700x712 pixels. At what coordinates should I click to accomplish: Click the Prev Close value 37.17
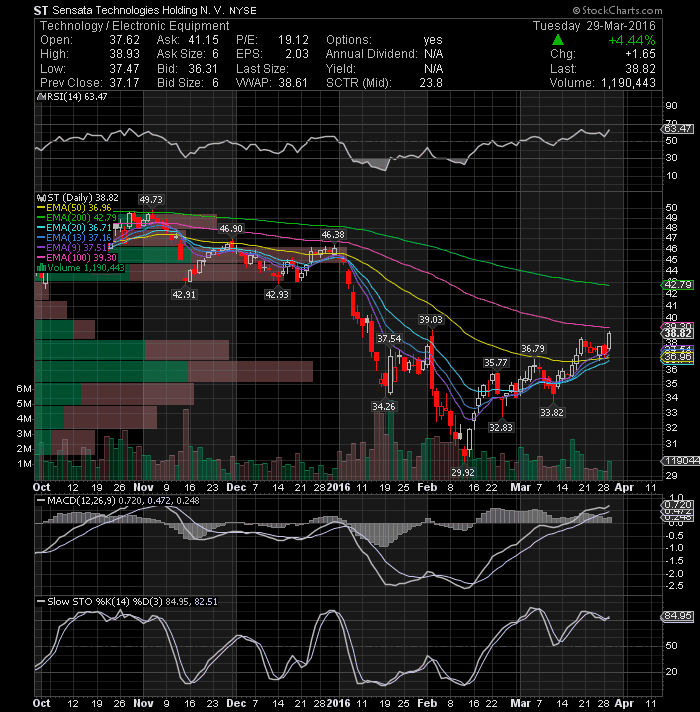tap(124, 83)
